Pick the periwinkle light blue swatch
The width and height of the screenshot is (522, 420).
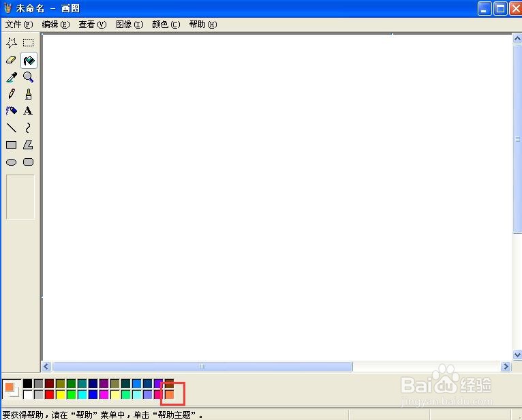pos(148,395)
